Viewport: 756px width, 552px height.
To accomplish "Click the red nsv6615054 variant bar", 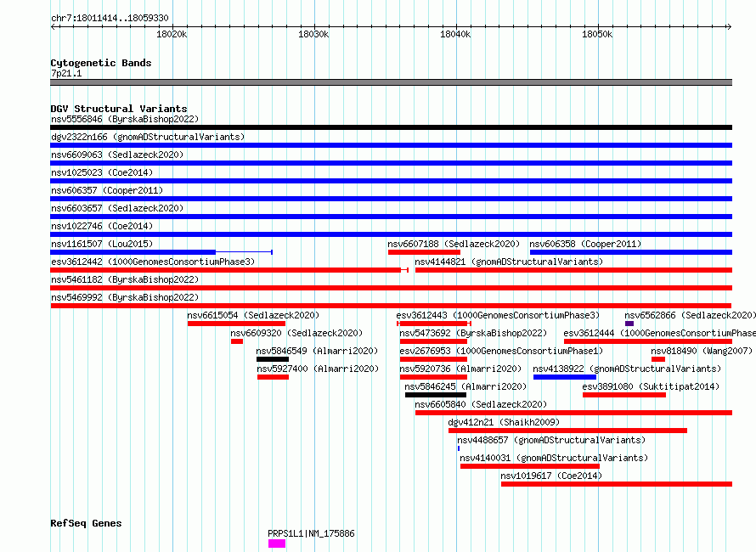I will (236, 324).
